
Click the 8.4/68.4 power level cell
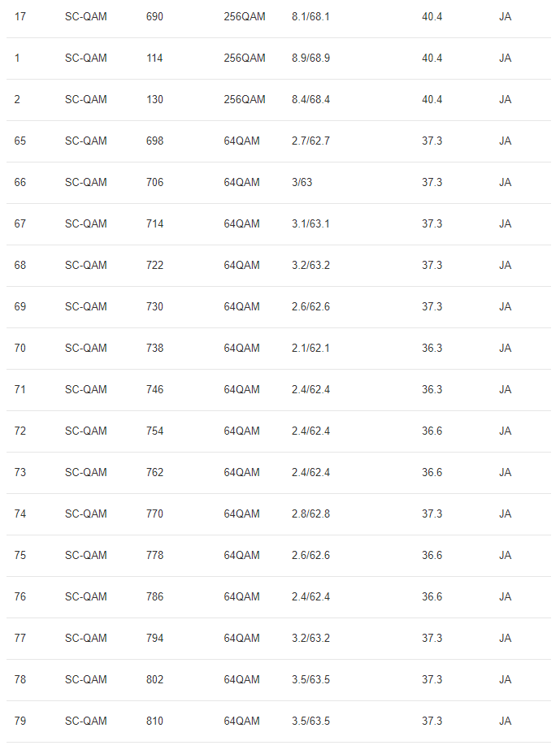(x=310, y=99)
